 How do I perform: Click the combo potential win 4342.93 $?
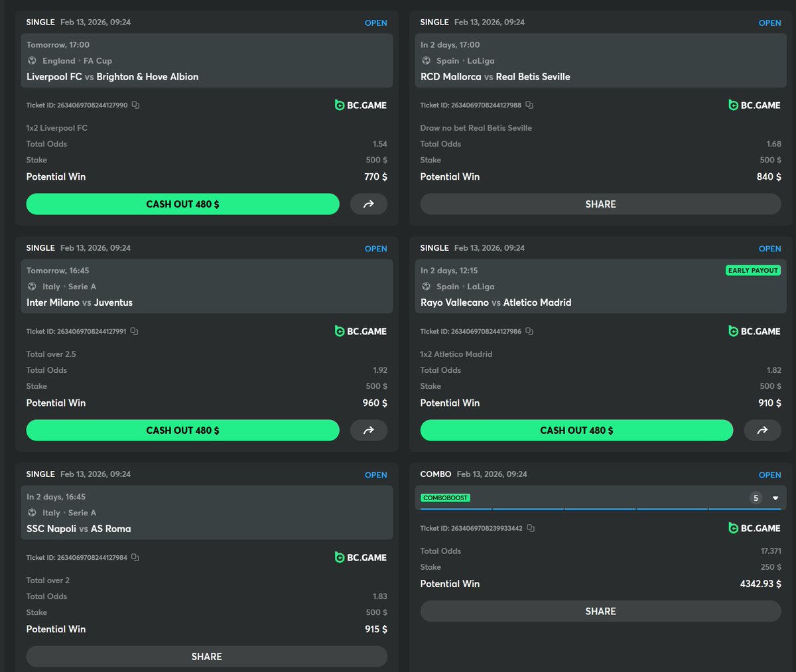(x=761, y=584)
